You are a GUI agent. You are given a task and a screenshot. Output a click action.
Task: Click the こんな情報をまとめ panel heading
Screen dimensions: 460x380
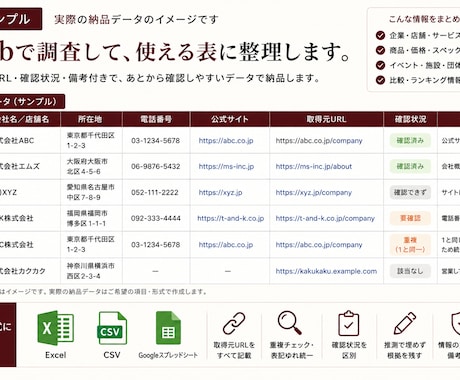(424, 19)
